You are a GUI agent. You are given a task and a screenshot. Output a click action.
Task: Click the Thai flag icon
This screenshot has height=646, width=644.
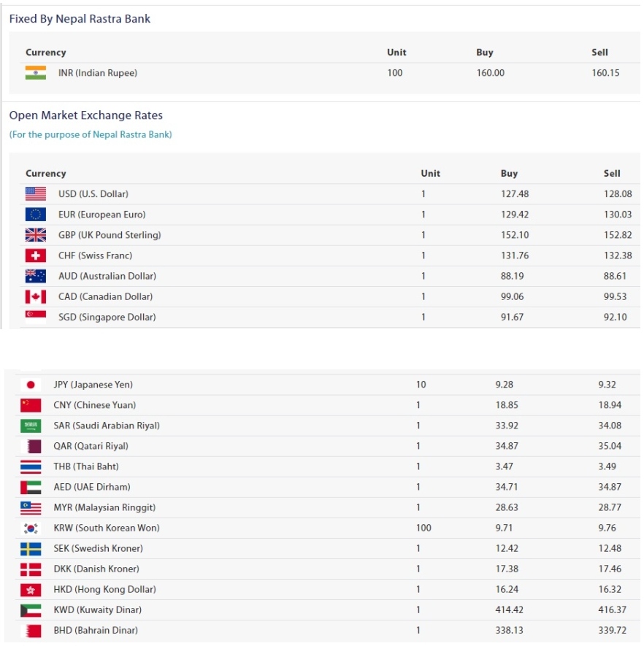pos(31,466)
